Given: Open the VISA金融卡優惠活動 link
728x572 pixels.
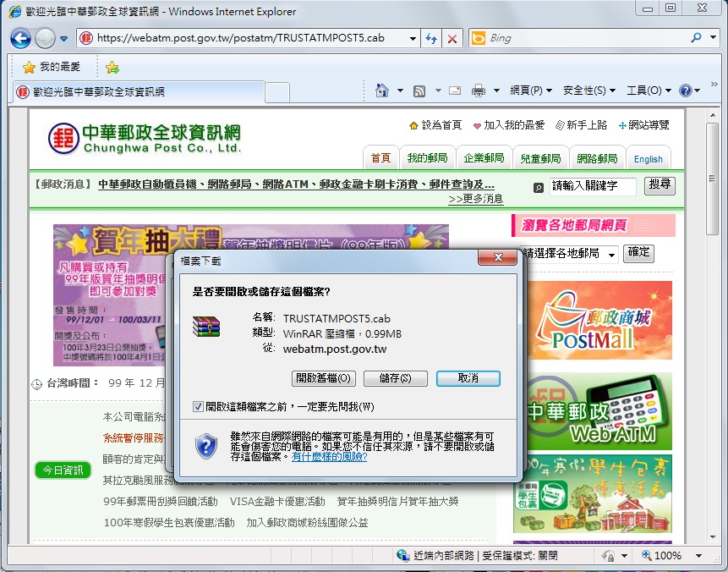Looking at the screenshot, I should pos(277,502).
